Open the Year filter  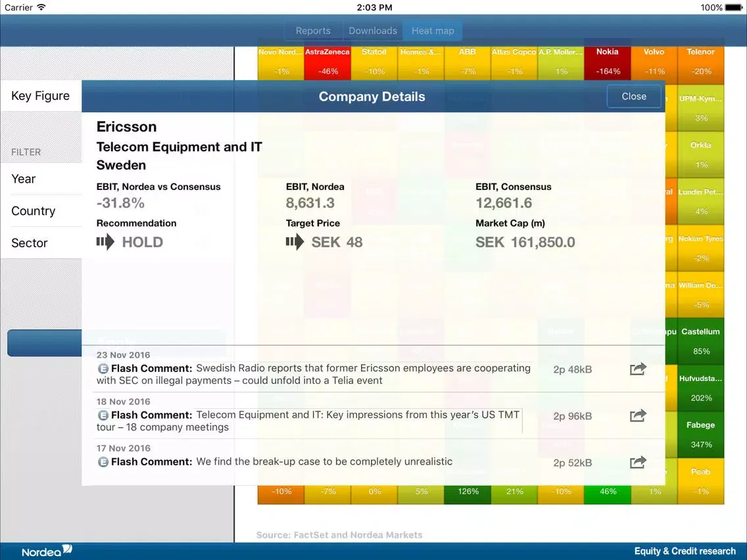(41, 179)
